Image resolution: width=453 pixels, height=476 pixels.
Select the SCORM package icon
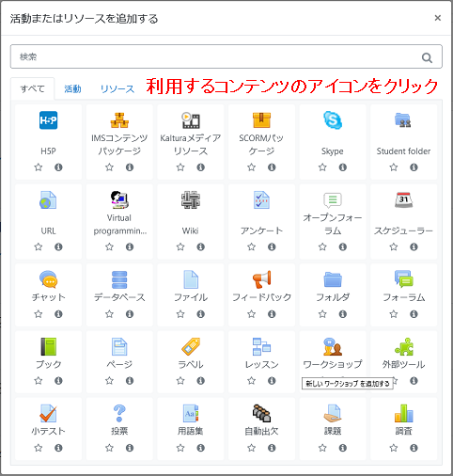(x=261, y=120)
